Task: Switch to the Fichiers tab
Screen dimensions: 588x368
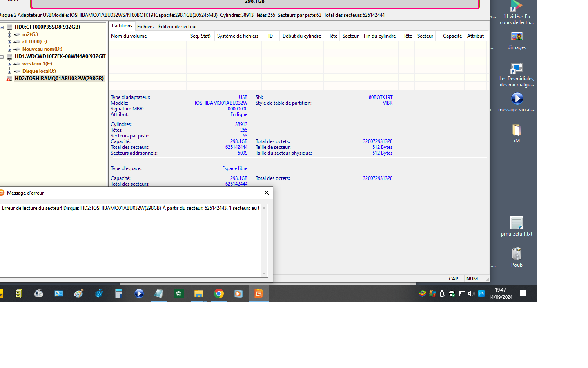Action: (145, 27)
